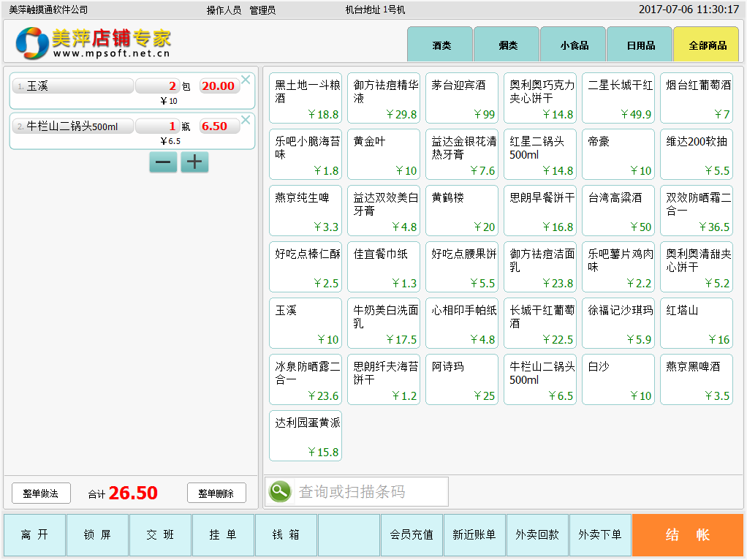Screen dimensions: 747x560
Task: Click the 美萍店铺专家 logo
Action: 94,43
